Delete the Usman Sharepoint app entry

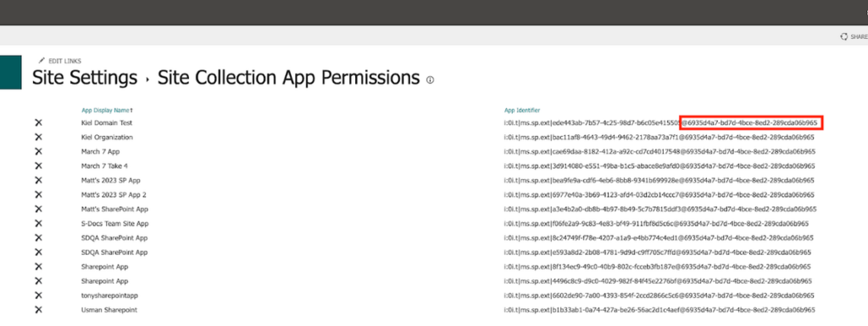39,310
